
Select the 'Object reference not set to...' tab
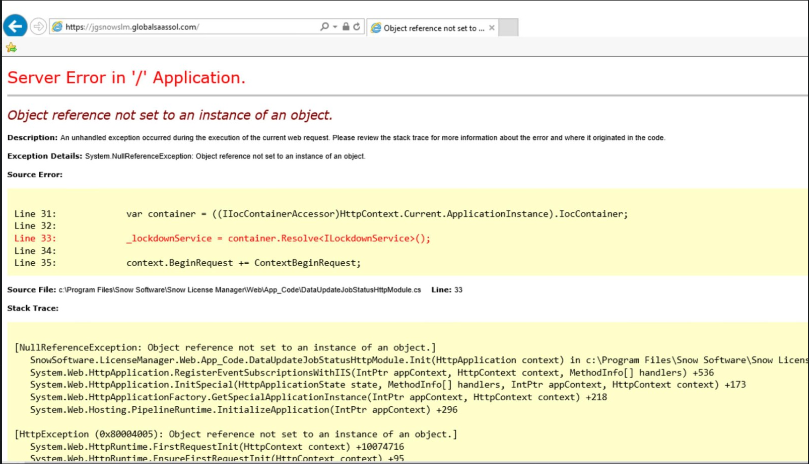pos(432,28)
